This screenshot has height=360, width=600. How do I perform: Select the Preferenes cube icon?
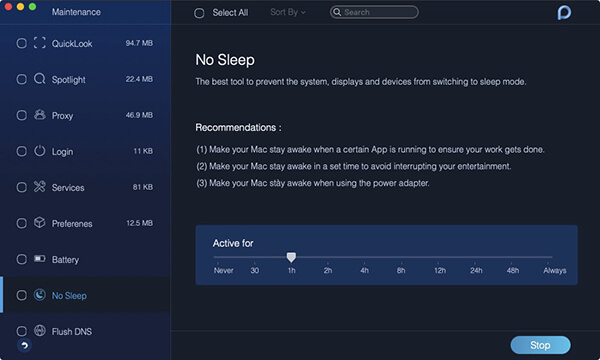pos(39,223)
